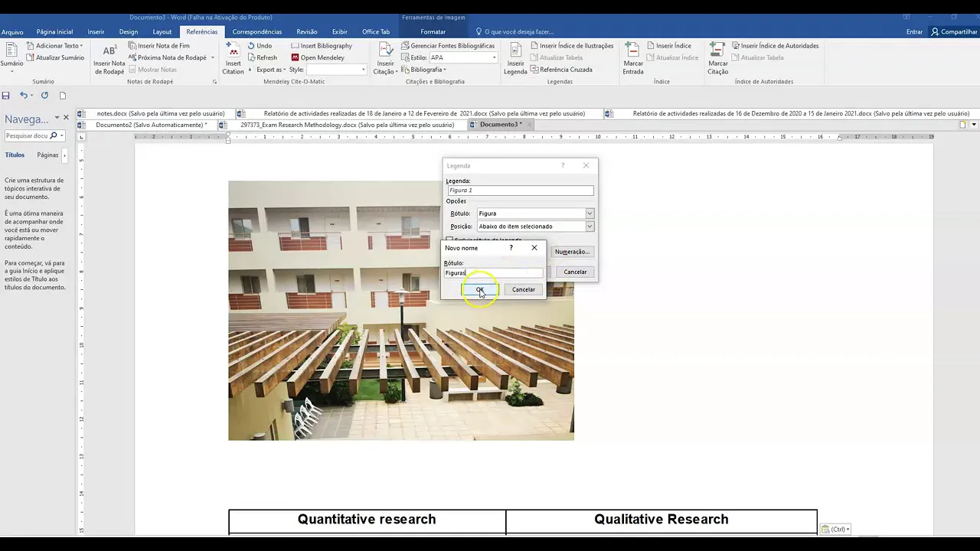Viewport: 980px width, 551px height.
Task: Click the Pesquisar documento search field
Action: [x=27, y=135]
